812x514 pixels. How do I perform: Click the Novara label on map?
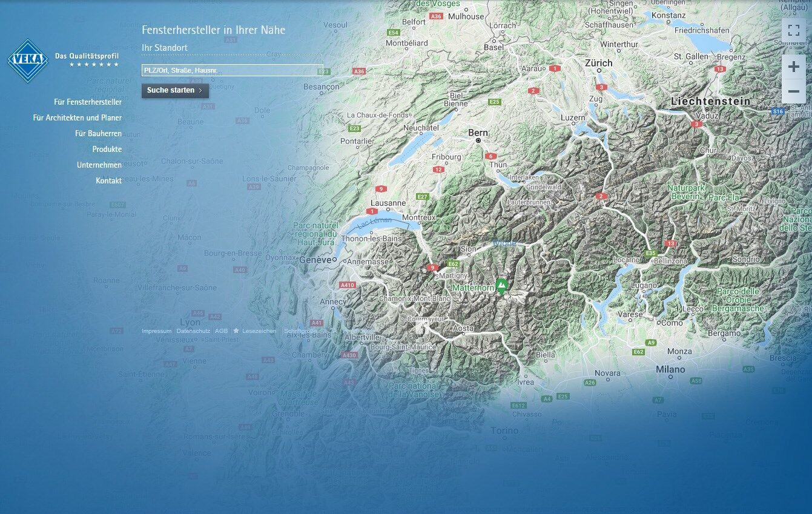607,374
